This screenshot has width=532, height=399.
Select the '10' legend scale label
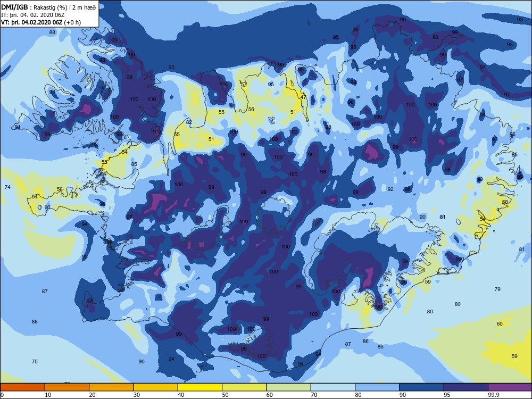click(48, 395)
